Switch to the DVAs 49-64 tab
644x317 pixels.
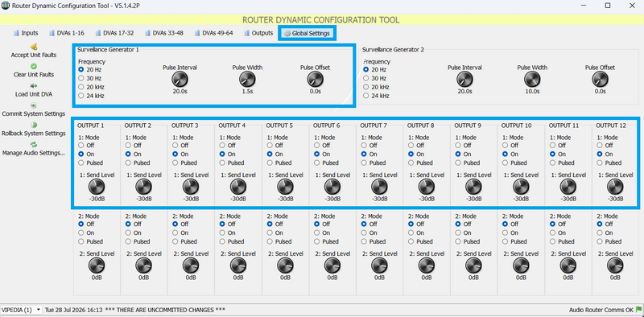213,33
